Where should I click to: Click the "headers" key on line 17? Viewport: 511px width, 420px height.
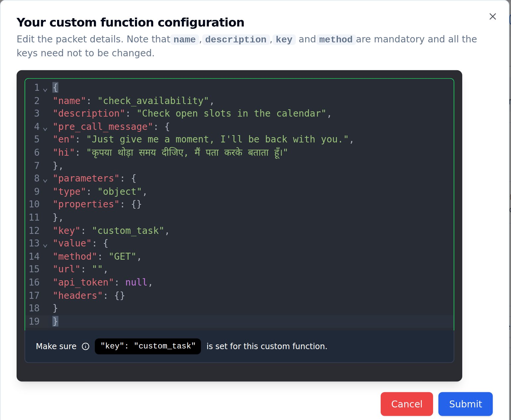78,295
